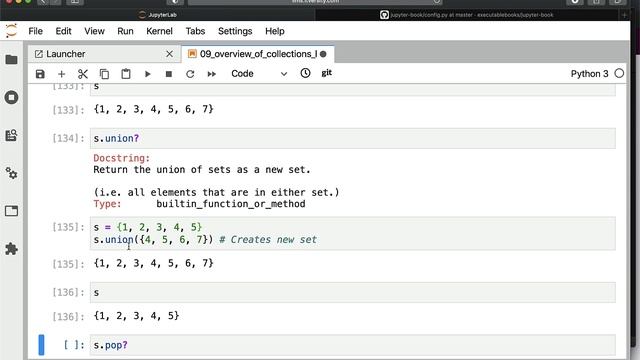Screen dimensions: 640x360
Task: Click the unsaved dot on the notebook tab
Action: [323, 54]
